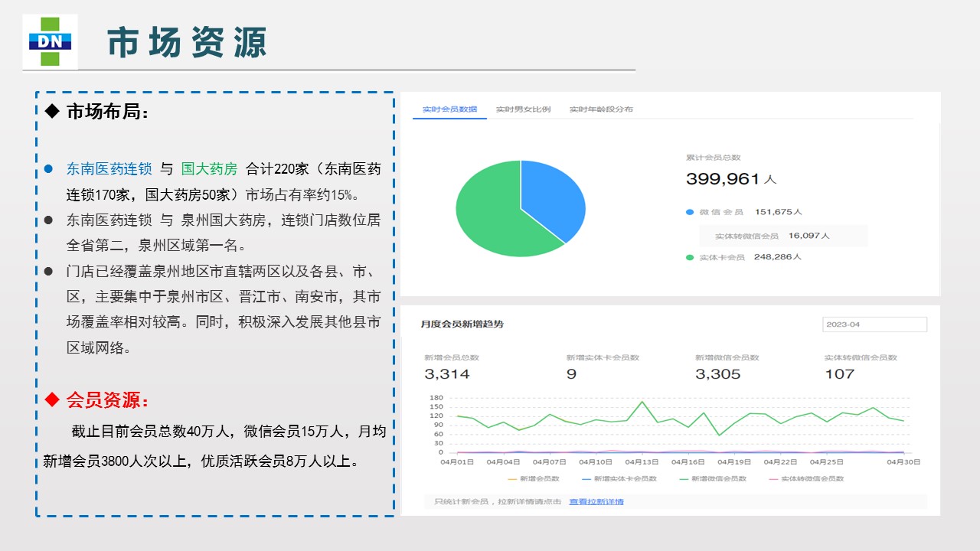980x551 pixels.
Task: Click the green dot beside 实体卡会员 legend
Action: 690,258
